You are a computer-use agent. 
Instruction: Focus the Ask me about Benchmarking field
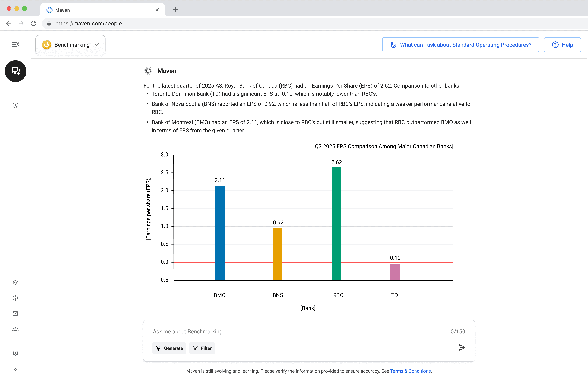point(296,332)
